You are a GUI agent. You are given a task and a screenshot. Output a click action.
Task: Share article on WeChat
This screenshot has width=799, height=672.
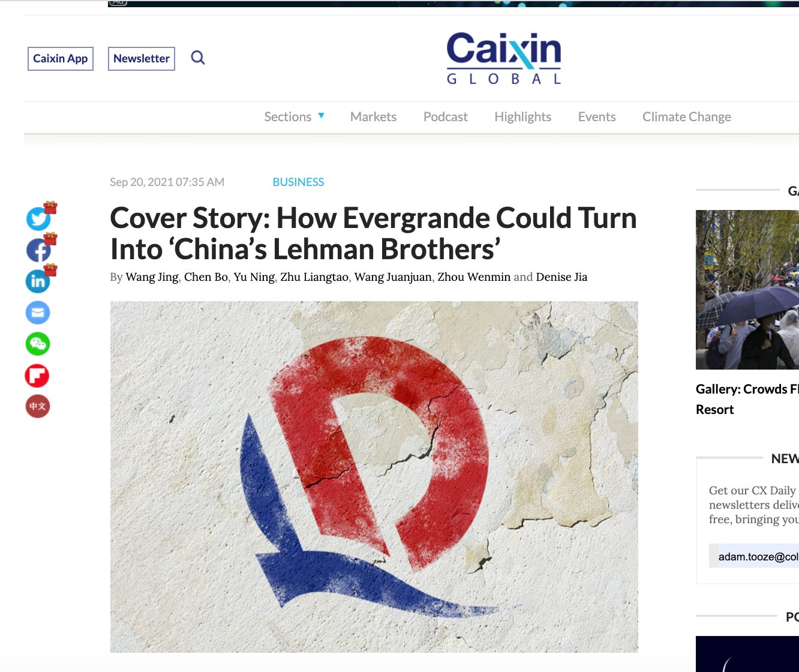(38, 344)
